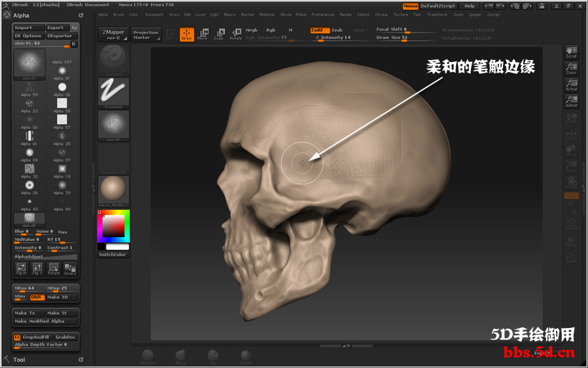Image resolution: width=588 pixels, height=368 pixels.
Task: Expand the Tool palette header
Action: coord(19,360)
